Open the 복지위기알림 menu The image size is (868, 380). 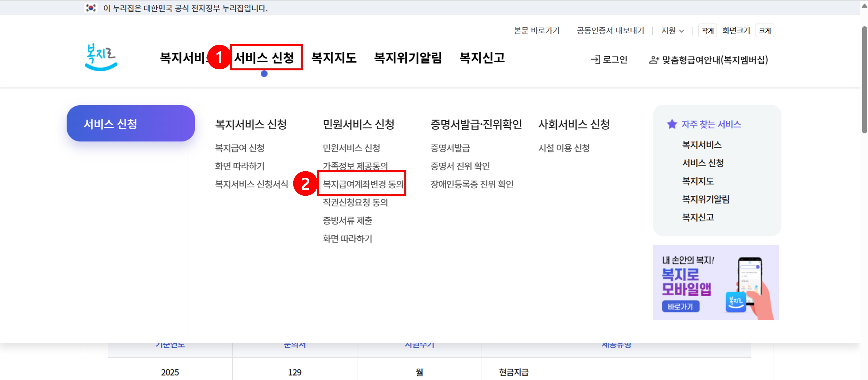click(408, 58)
